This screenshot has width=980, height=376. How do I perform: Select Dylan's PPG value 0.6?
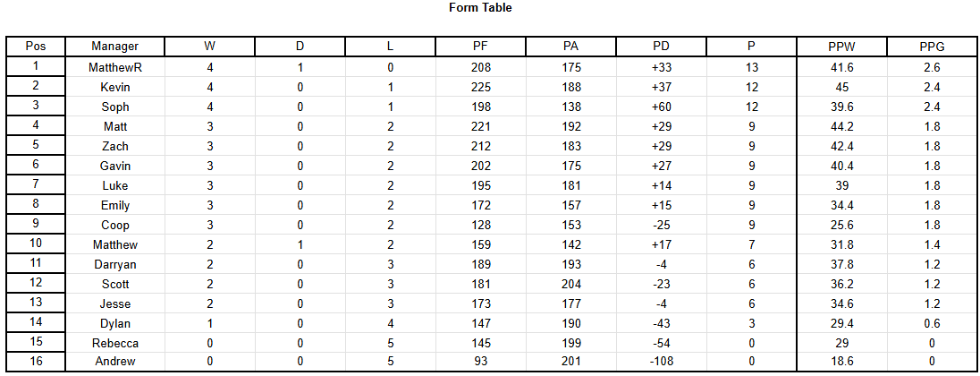pyautogui.click(x=932, y=323)
